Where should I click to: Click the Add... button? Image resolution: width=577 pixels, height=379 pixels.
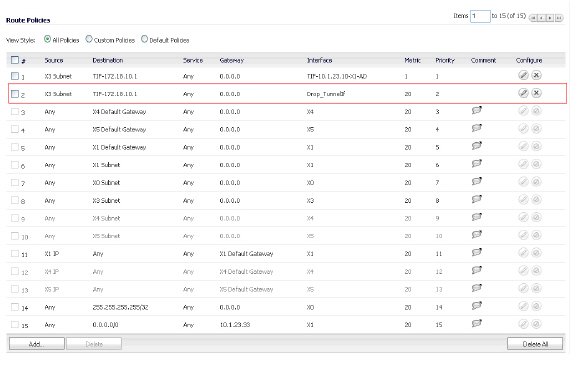pyautogui.click(x=37, y=344)
